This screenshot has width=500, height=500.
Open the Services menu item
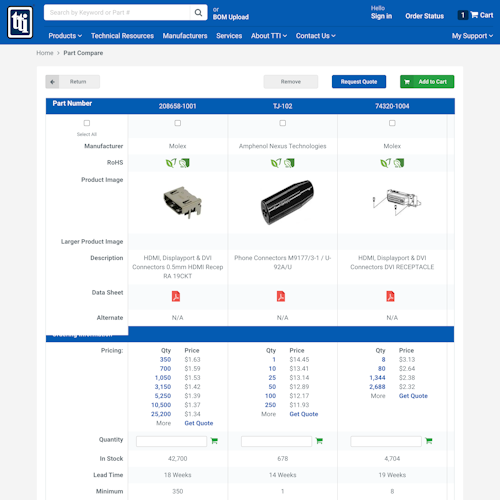tap(229, 36)
